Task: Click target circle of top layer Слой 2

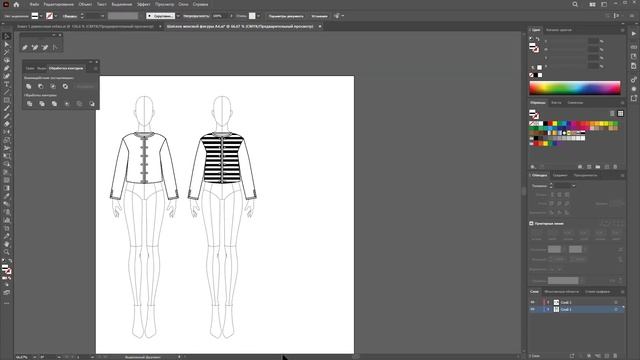Action: tap(616, 302)
